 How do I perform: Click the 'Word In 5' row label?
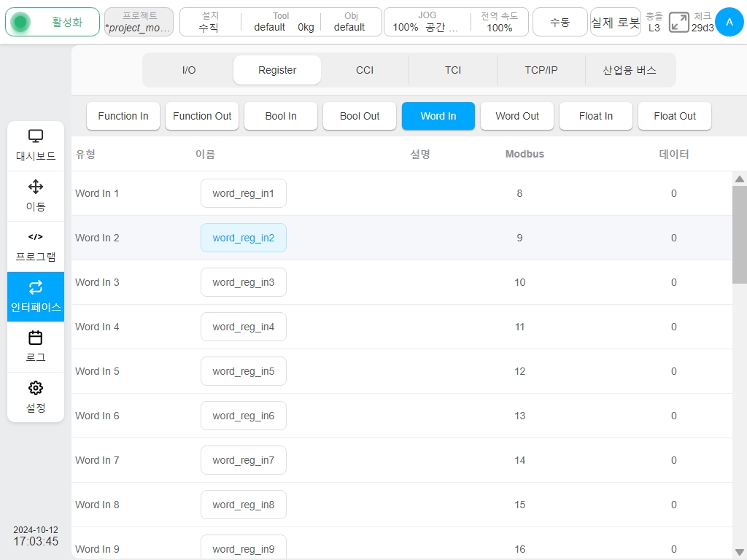tap(97, 371)
